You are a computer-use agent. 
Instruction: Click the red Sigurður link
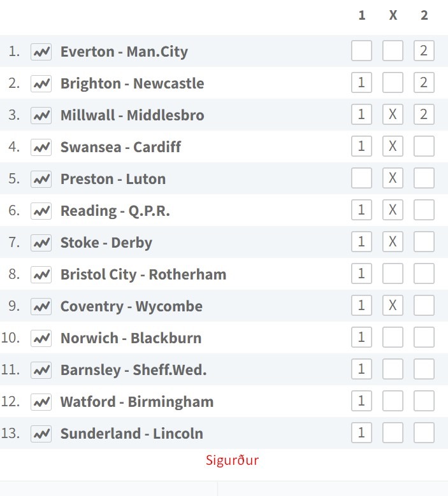coord(232,460)
